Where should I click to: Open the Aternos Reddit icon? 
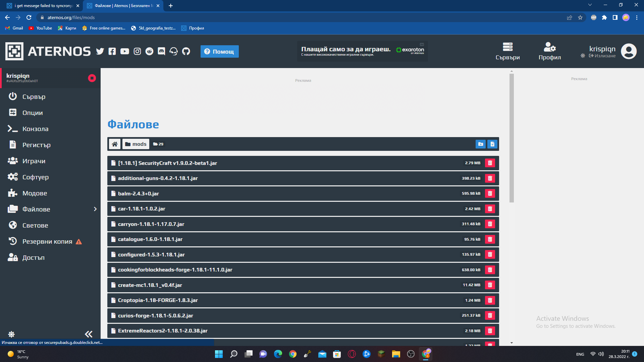[149, 51]
